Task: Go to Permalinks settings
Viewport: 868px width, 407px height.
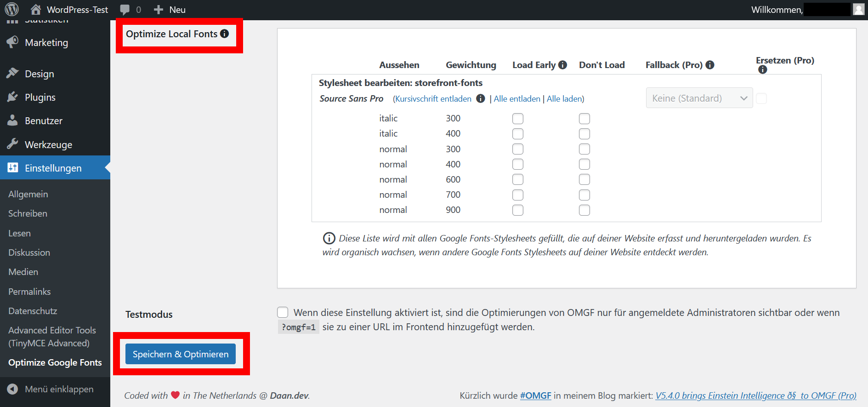Action: pos(29,292)
